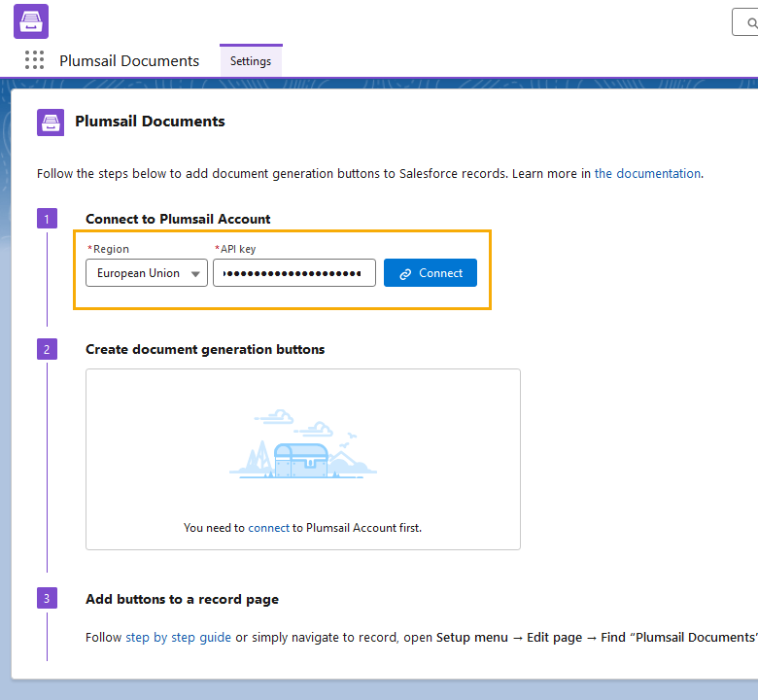This screenshot has height=700, width=758.
Task: Click the Plumsail Documents app logo at top
Action: pos(31,21)
